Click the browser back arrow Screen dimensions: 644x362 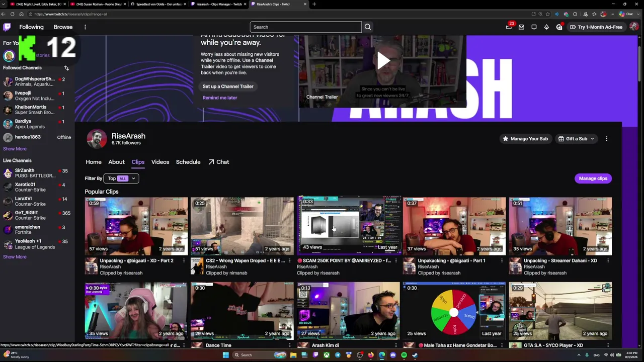coord(4,14)
